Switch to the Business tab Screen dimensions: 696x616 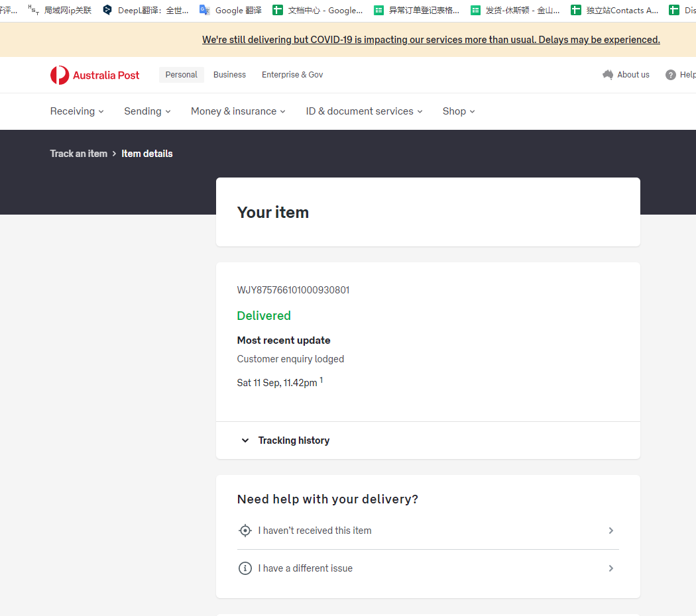coord(229,75)
